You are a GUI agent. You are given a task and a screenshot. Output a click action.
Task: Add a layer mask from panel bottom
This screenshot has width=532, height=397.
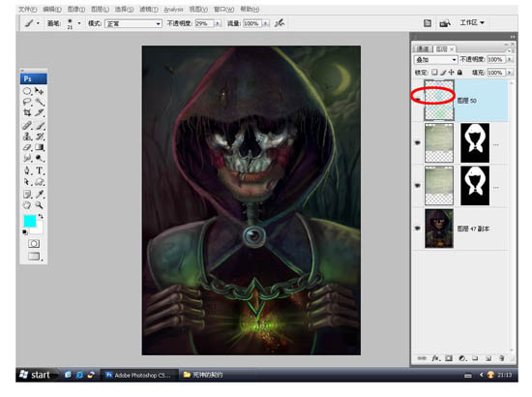coord(449,358)
